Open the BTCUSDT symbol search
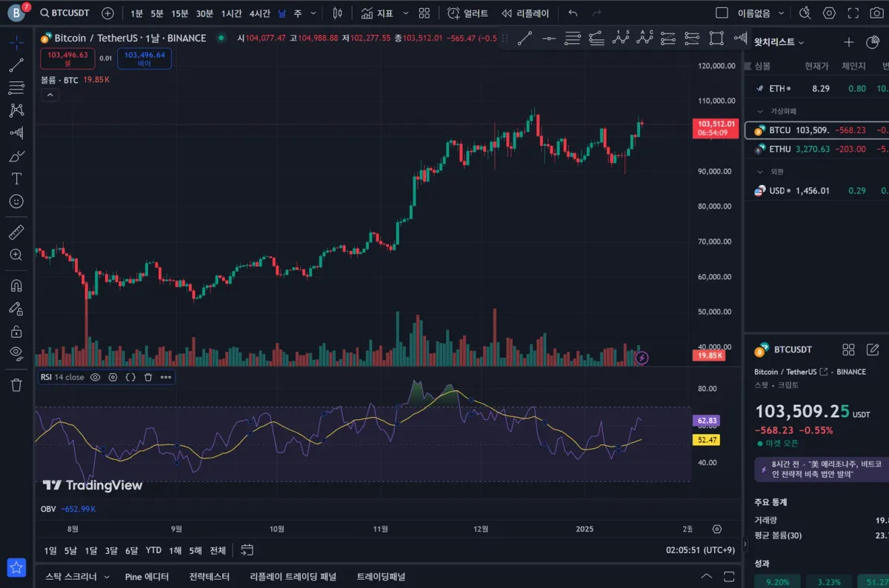This screenshot has height=588, width=889. [x=64, y=13]
